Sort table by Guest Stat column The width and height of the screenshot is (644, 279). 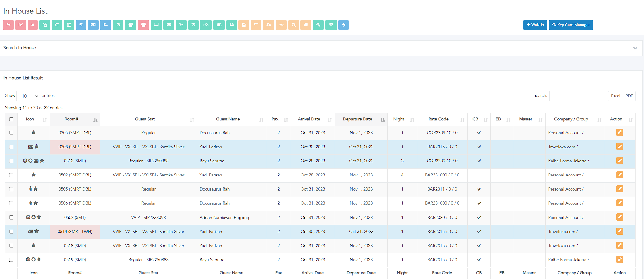148,119
